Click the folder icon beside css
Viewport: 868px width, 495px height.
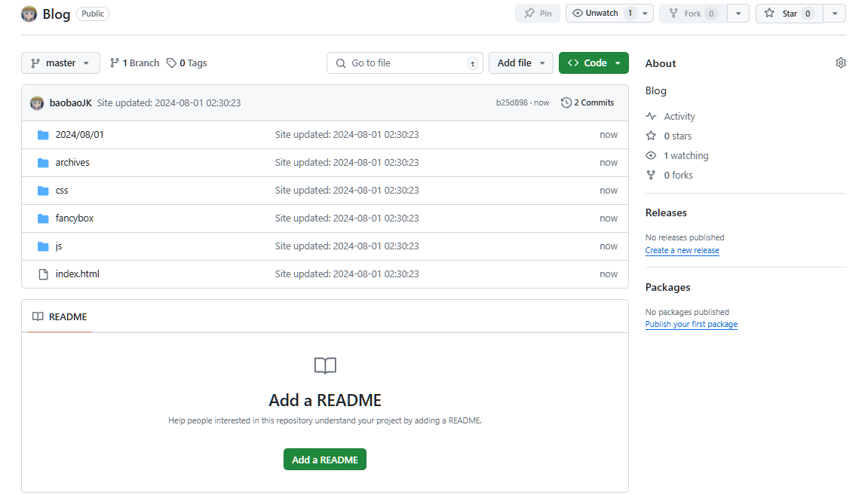click(x=43, y=191)
